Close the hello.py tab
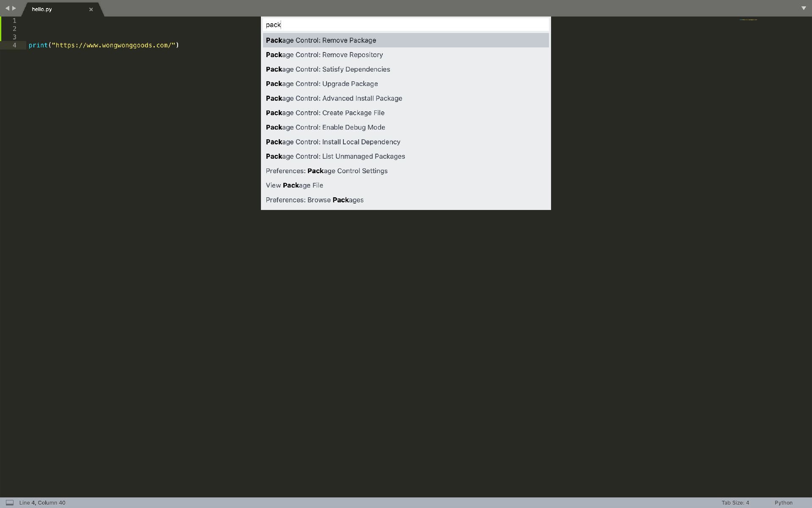The image size is (812, 508). (x=91, y=9)
